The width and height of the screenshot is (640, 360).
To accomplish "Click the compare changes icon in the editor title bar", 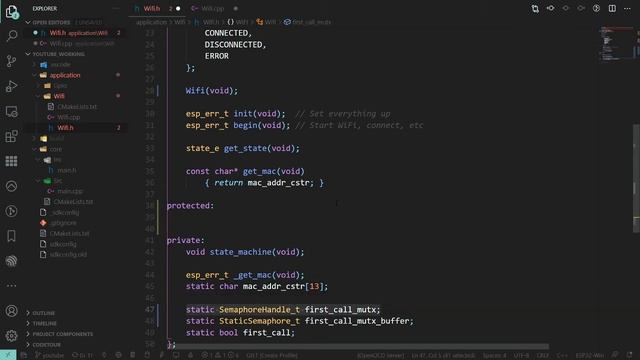I will click(x=535, y=9).
